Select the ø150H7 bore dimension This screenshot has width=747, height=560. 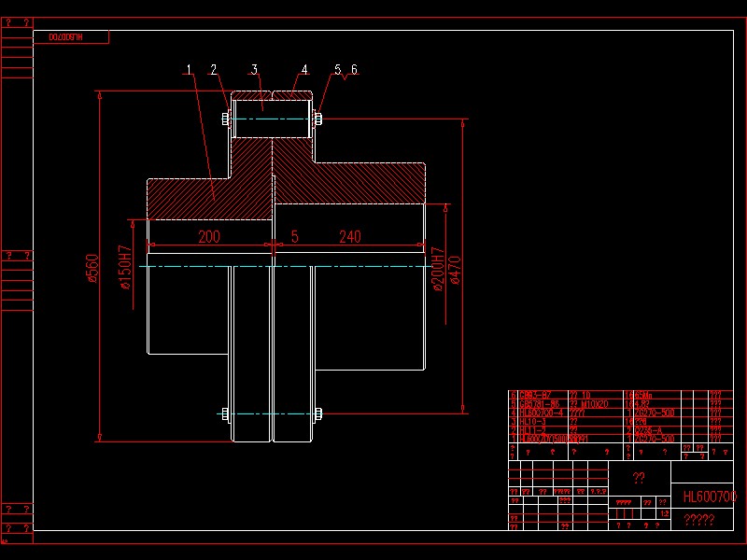coord(125,267)
